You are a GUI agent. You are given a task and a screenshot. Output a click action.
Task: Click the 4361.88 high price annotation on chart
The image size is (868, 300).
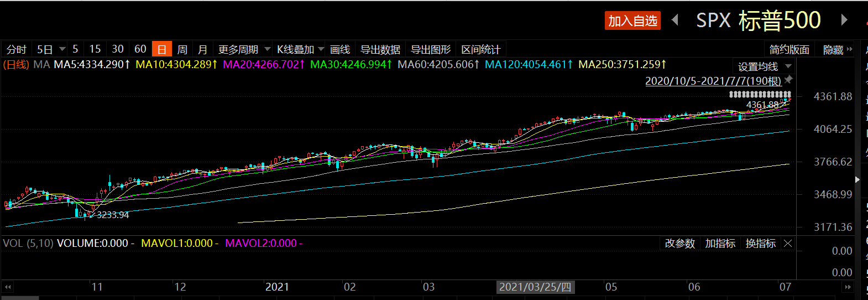click(x=762, y=105)
